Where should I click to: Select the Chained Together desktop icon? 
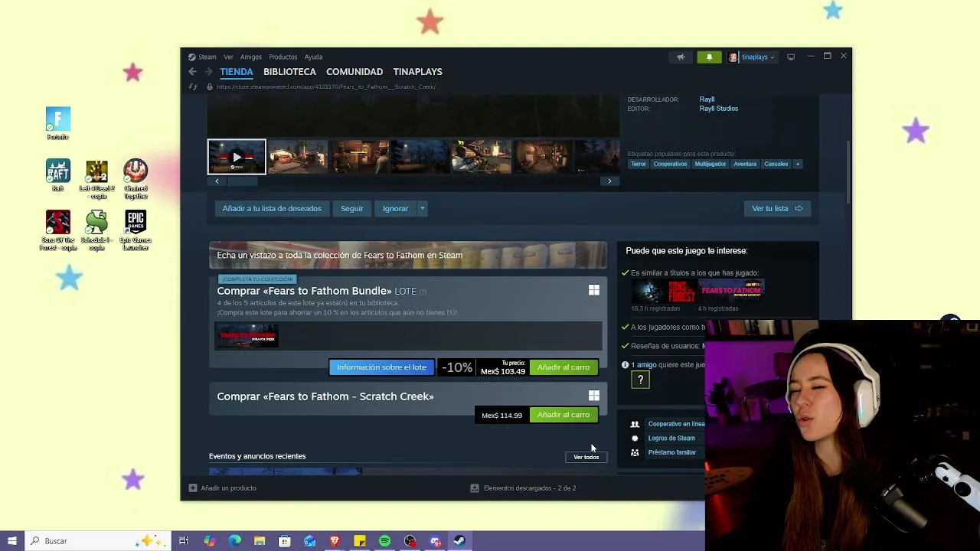click(136, 179)
